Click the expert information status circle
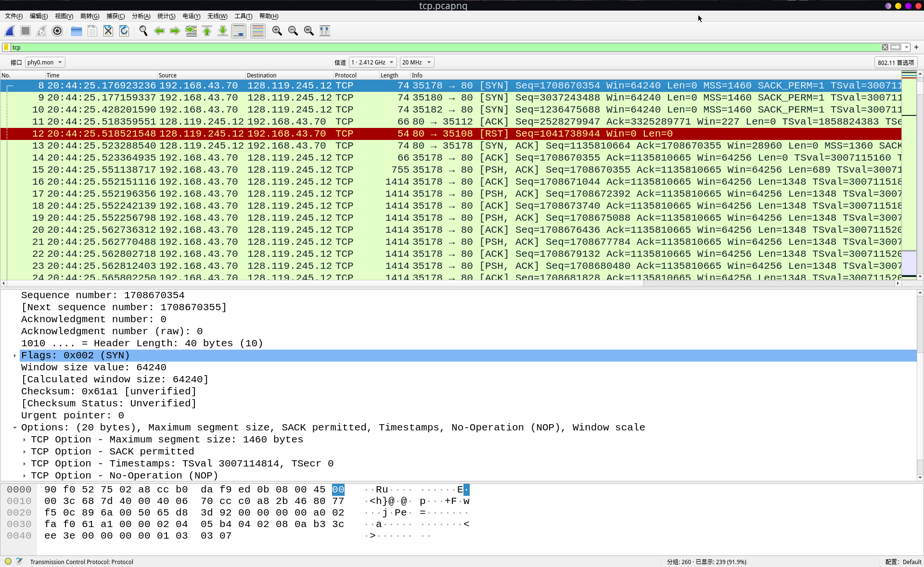924x567 pixels. coord(8,561)
